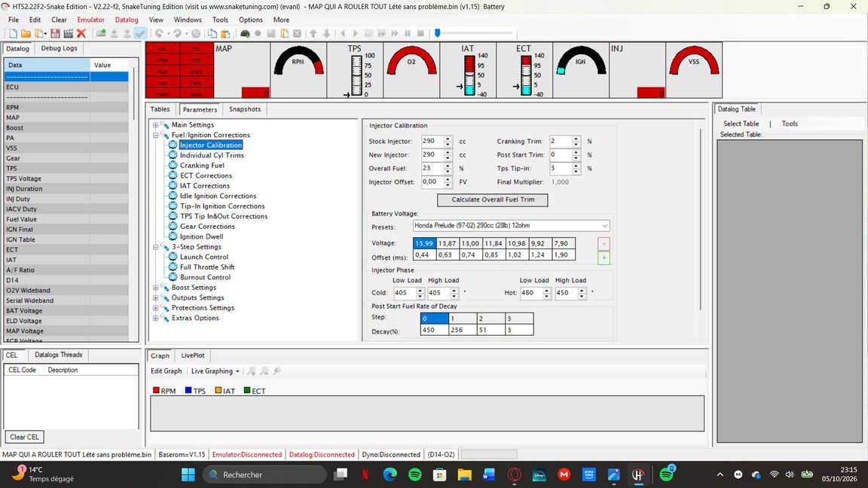The width and height of the screenshot is (868, 488).
Task: Click the green plus add voltage column button
Action: tap(604, 258)
